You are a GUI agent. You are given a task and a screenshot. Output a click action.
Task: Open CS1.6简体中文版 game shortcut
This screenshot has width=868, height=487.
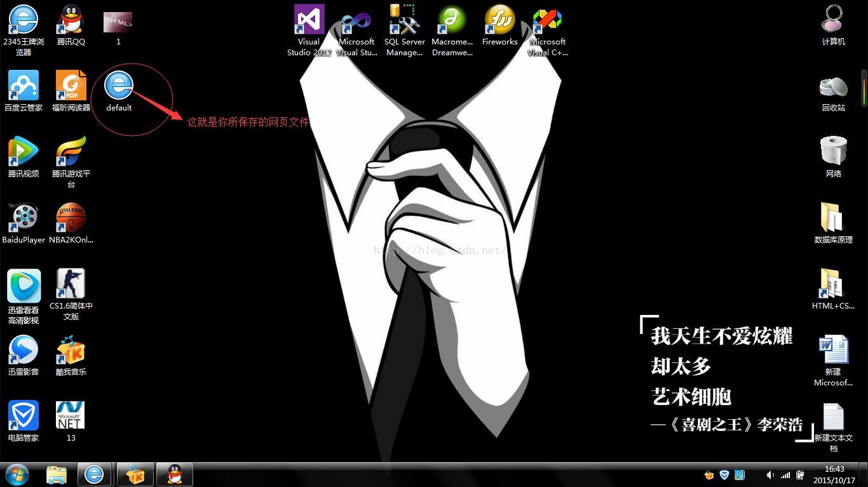(x=71, y=294)
